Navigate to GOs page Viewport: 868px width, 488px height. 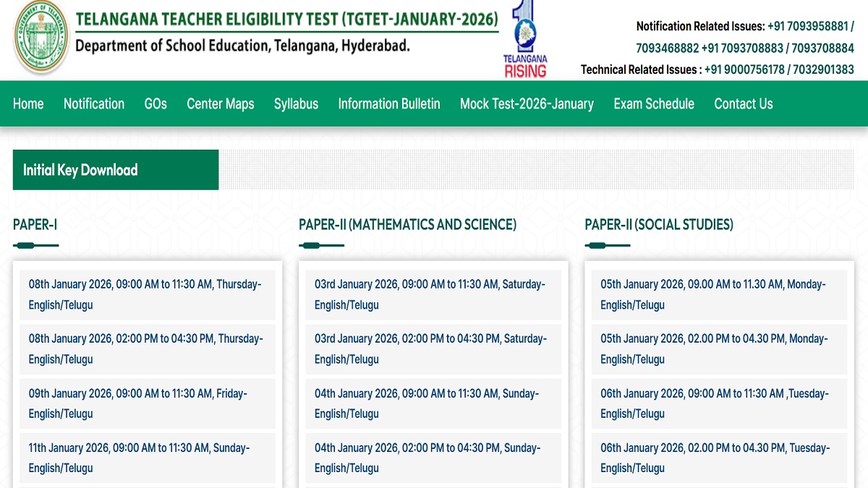coord(155,103)
